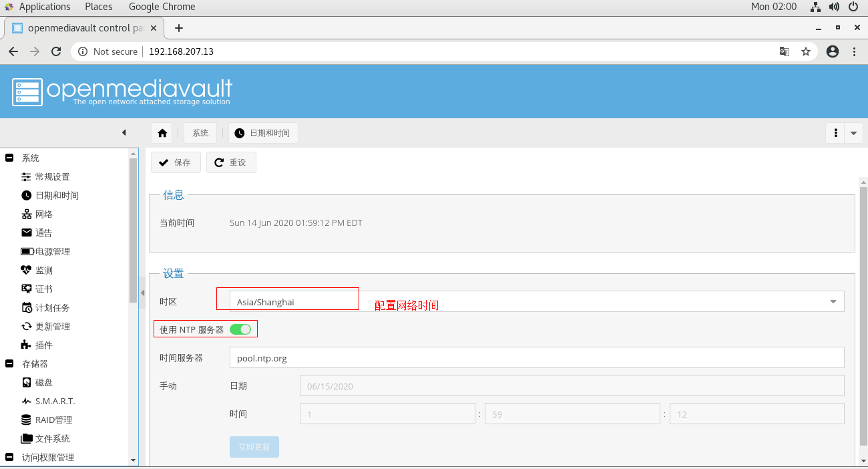The image size is (868, 469).
Task: Click the 保存 save button
Action: point(176,162)
